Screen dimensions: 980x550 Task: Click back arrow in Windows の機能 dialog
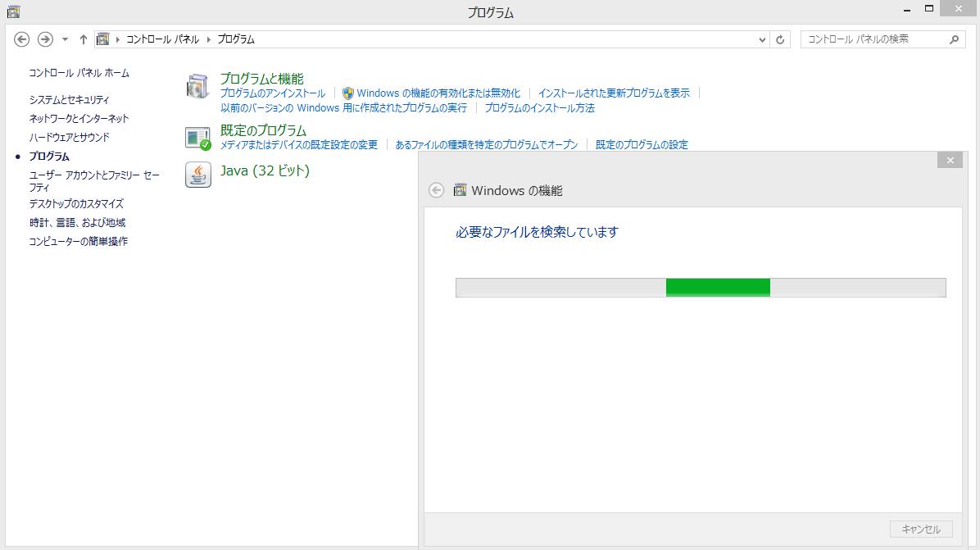tap(436, 191)
